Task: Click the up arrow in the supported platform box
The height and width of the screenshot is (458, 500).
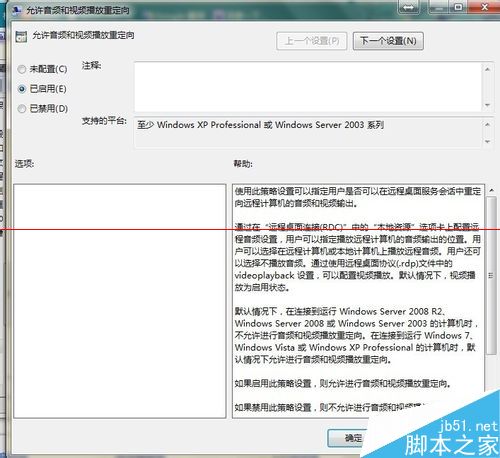Action: (x=487, y=124)
